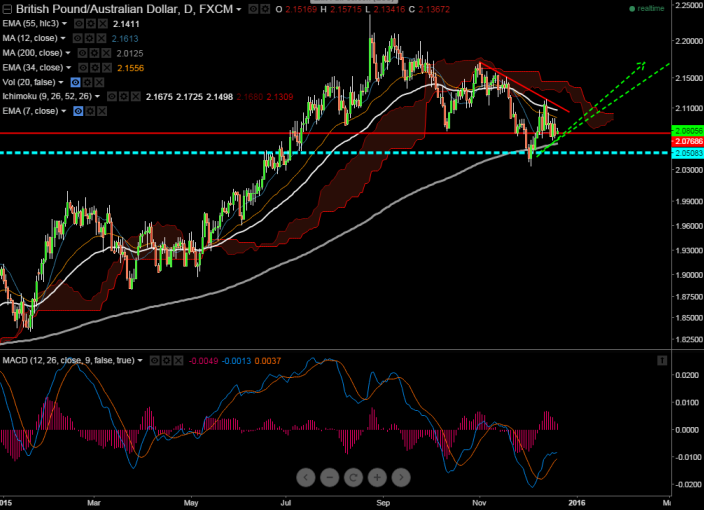Toggle visibility eye for MA (200, close)
Screen dimensions: 704x510
point(82,53)
